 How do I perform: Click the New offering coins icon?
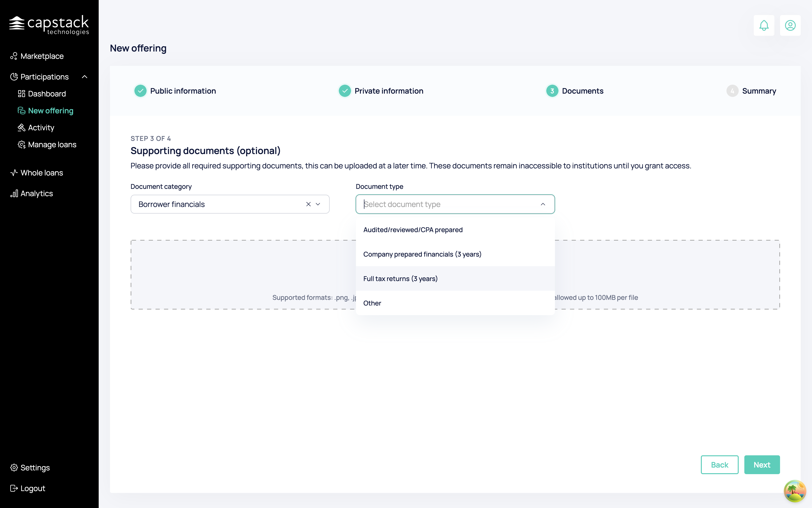coord(21,111)
